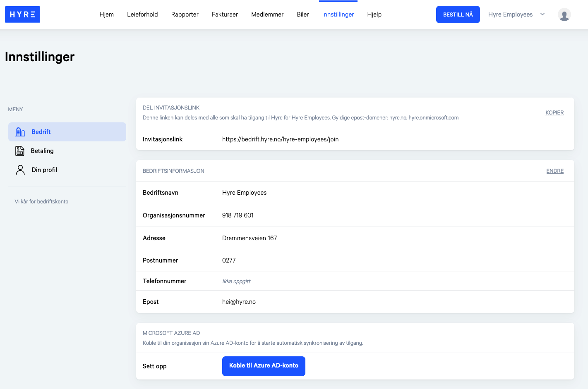This screenshot has width=588, height=389.
Task: Click the DEL INVITASJONSLINK section header
Action: click(171, 108)
